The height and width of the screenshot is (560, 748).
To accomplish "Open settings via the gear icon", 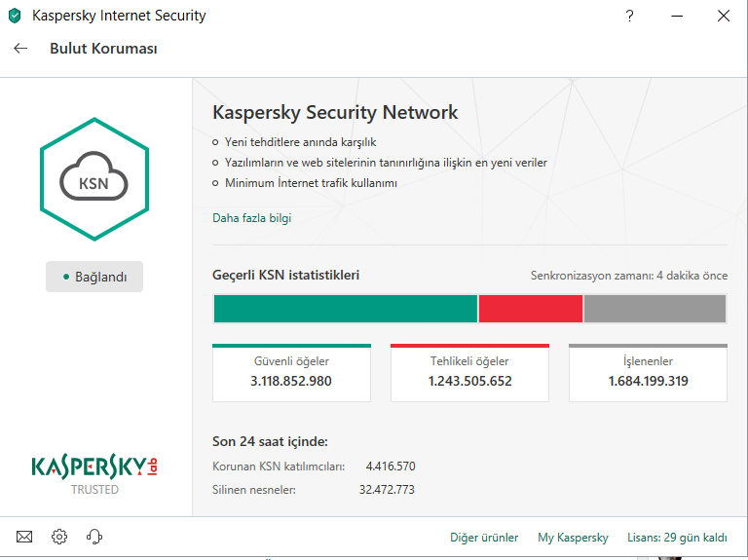I will [x=59, y=537].
